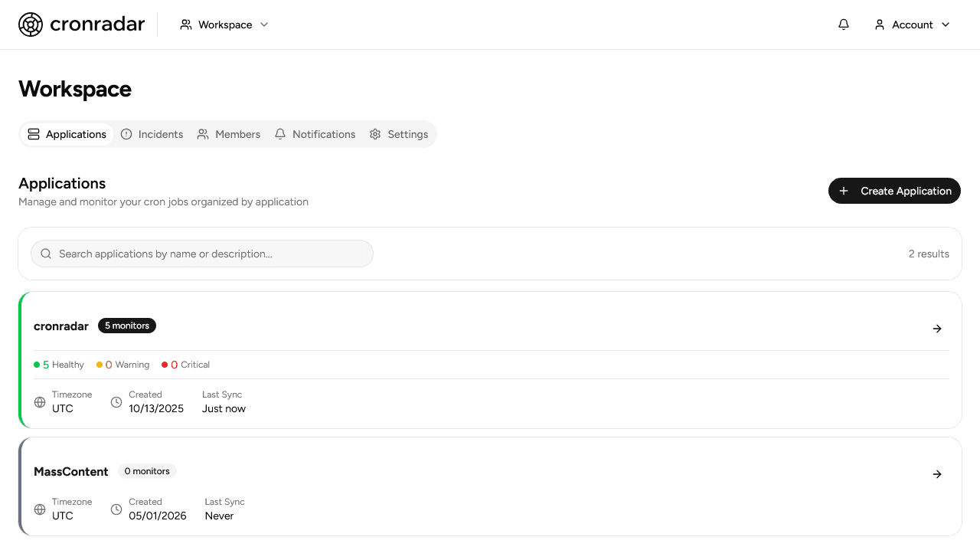Viewport: 980px width, 560px height.
Task: Click the user icon next to Account
Action: [x=880, y=25]
